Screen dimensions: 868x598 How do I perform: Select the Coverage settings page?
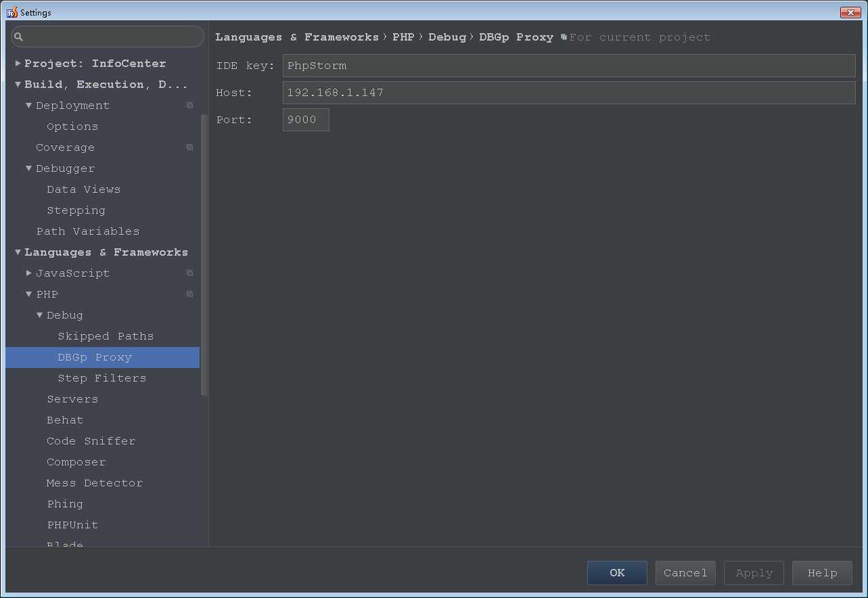(x=65, y=147)
